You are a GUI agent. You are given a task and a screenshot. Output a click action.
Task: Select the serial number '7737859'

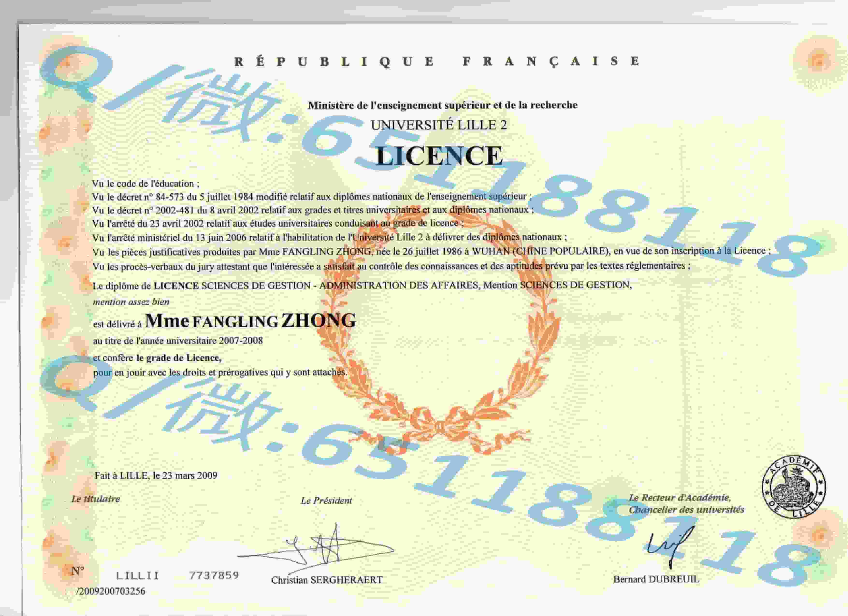point(214,575)
